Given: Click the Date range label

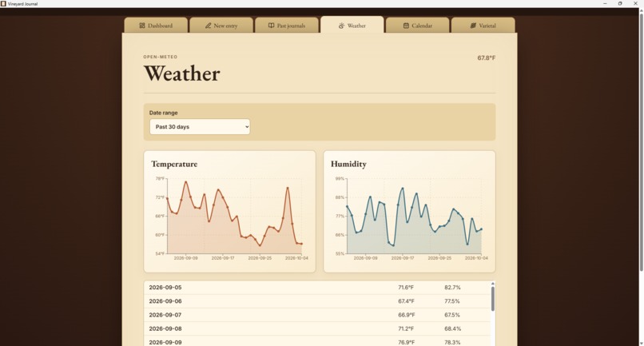Looking at the screenshot, I should tap(164, 113).
